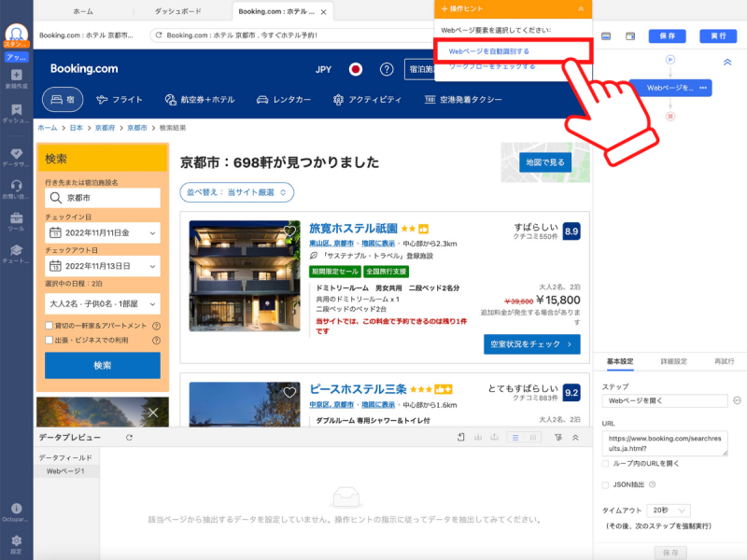The image size is (747, 560).
Task: Click the 実行 run button
Action: point(718,36)
